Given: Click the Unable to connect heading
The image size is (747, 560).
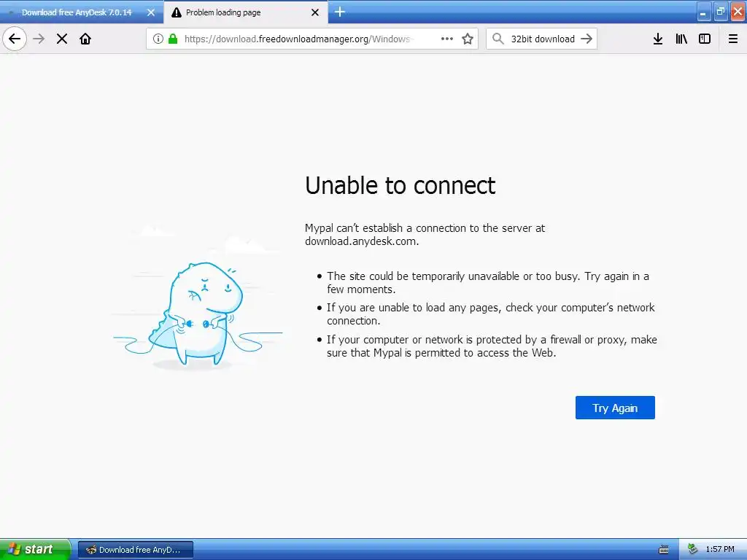Looking at the screenshot, I should (400, 185).
